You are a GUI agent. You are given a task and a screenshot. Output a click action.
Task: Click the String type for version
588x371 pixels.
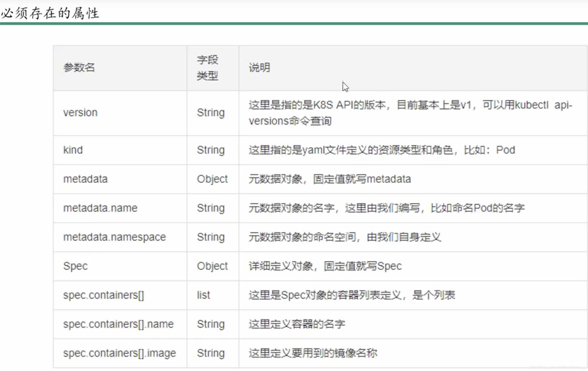click(x=210, y=113)
